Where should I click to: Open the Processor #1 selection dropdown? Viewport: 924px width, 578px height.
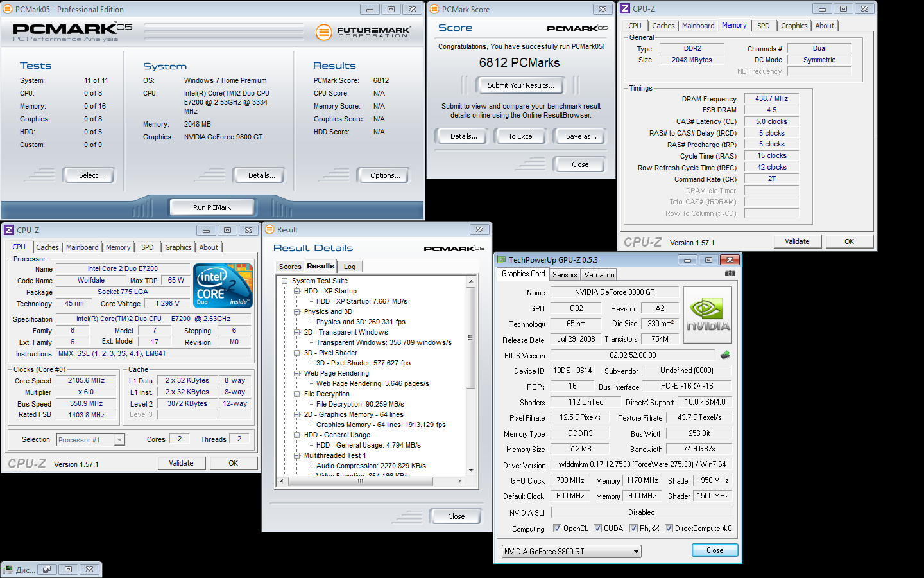tap(119, 440)
